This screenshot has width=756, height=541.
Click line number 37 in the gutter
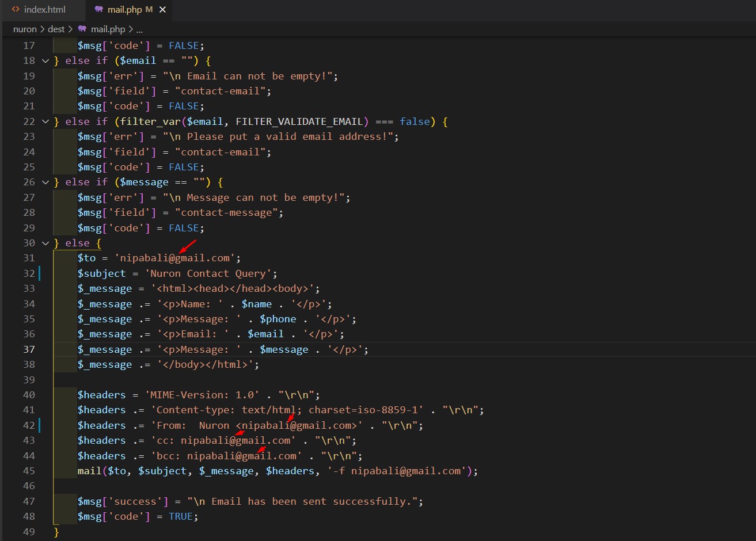click(x=29, y=349)
